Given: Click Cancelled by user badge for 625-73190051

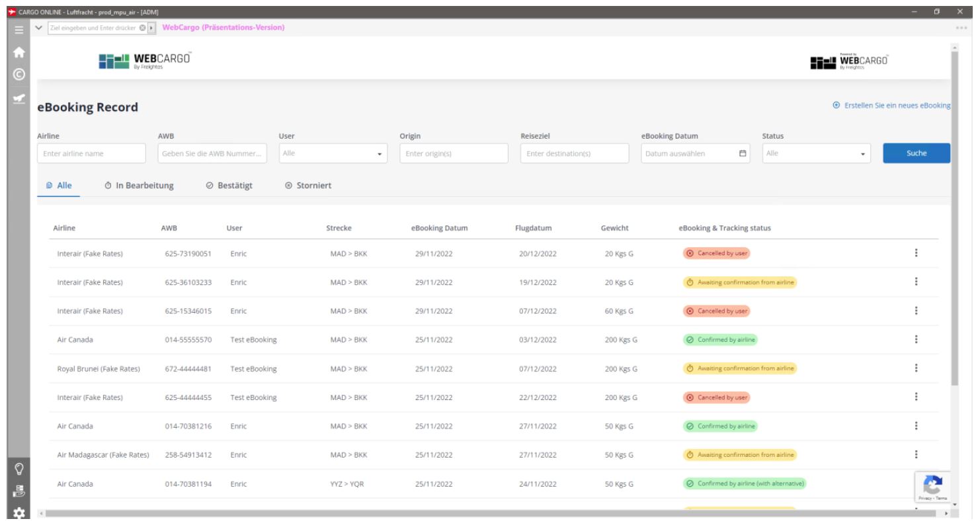Looking at the screenshot, I should click(717, 253).
